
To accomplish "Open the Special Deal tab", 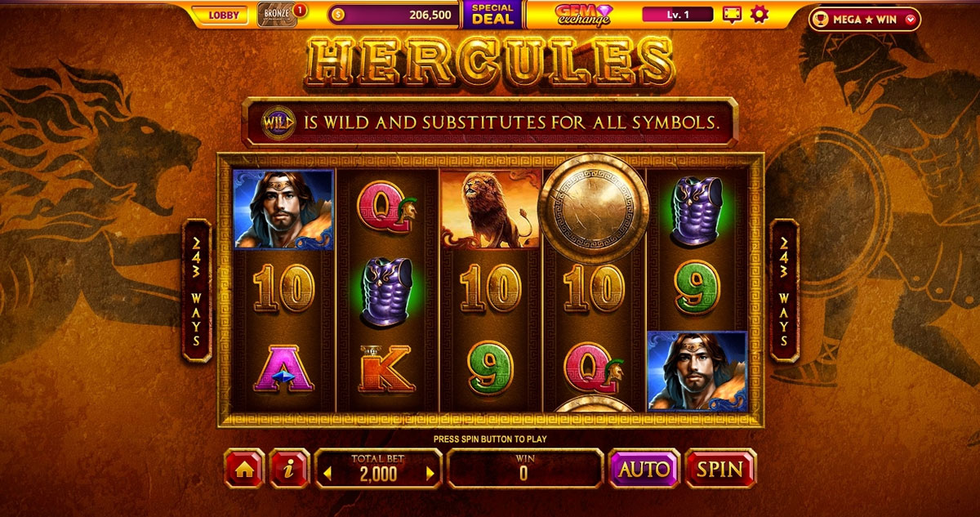I will pyautogui.click(x=493, y=14).
